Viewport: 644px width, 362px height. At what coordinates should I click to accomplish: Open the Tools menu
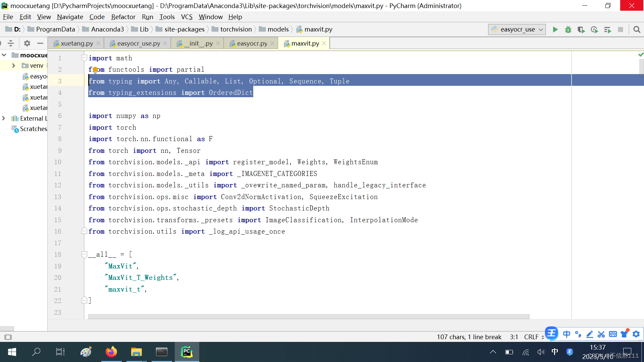pyautogui.click(x=167, y=17)
